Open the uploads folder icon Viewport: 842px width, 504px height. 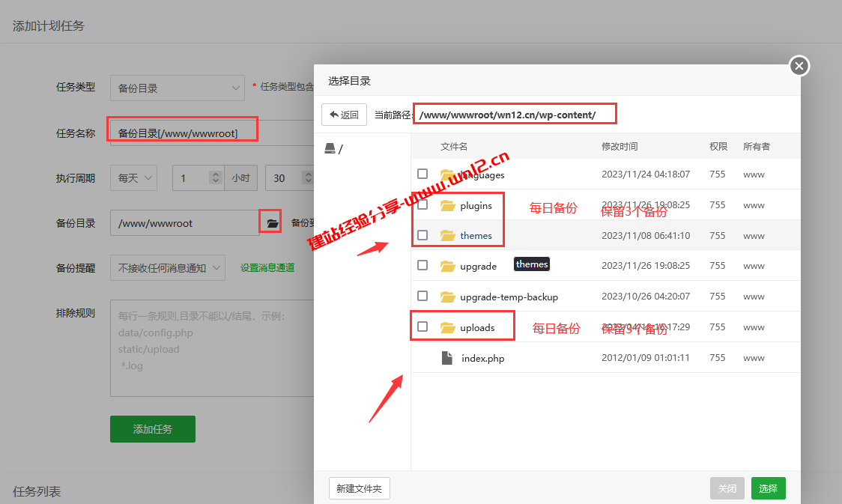coord(449,327)
